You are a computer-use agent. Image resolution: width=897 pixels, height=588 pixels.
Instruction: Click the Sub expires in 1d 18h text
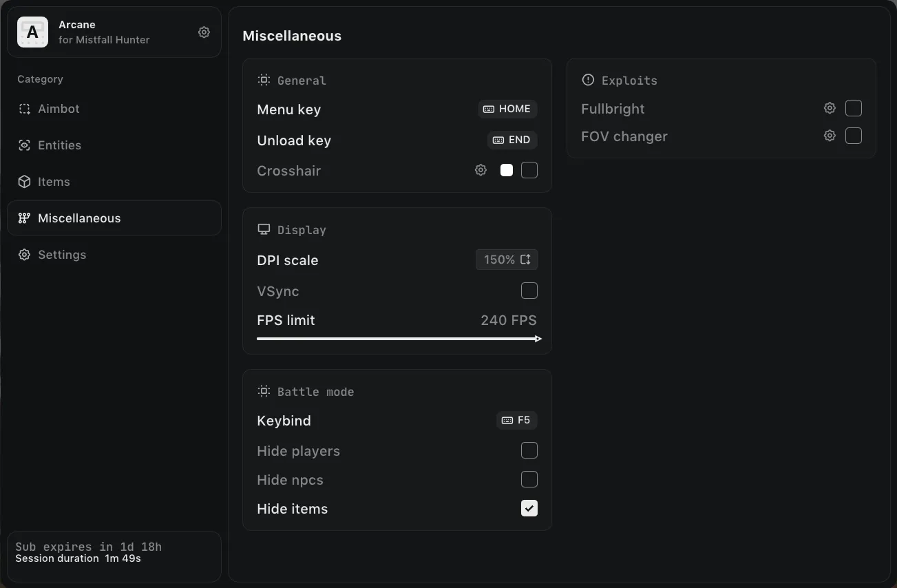89,547
